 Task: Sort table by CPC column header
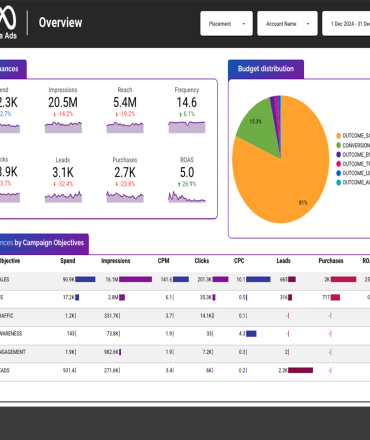239,261
